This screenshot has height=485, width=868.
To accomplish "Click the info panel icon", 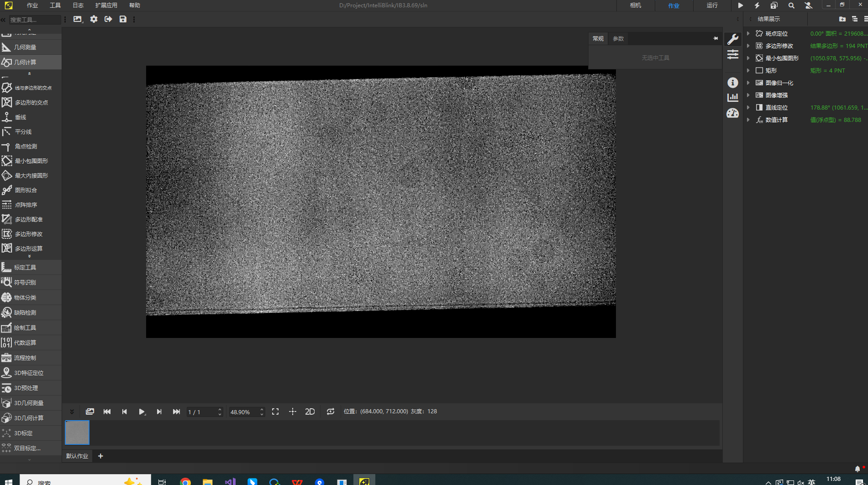I will pos(733,83).
